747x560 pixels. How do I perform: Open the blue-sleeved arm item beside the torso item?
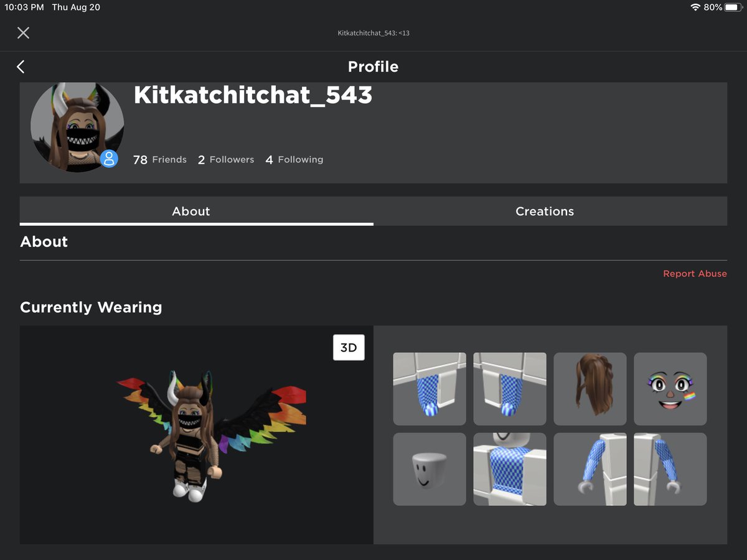pyautogui.click(x=590, y=469)
